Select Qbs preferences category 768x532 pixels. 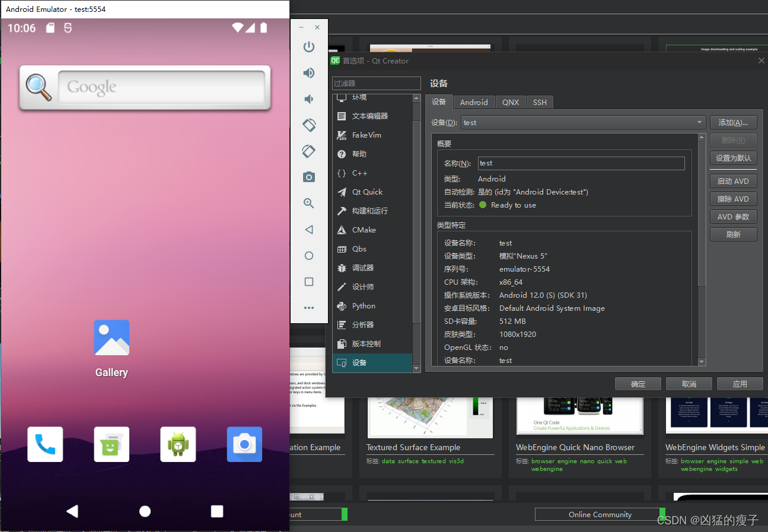pos(372,249)
